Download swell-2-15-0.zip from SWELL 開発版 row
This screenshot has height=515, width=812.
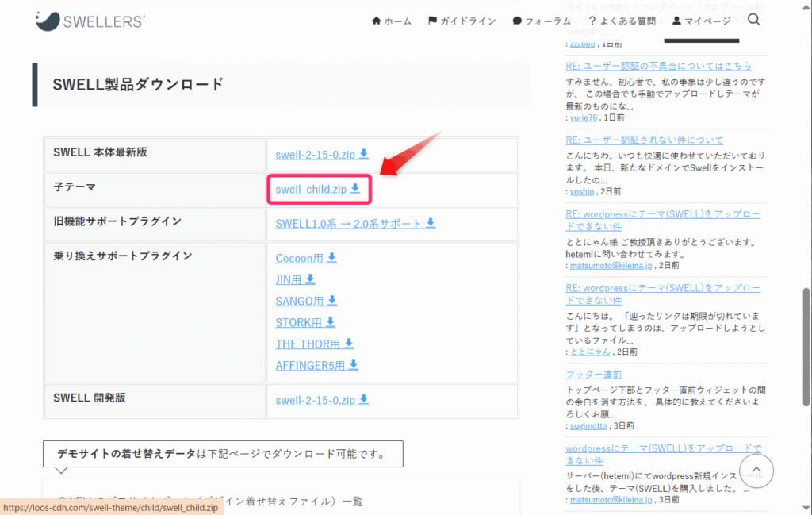click(322, 400)
